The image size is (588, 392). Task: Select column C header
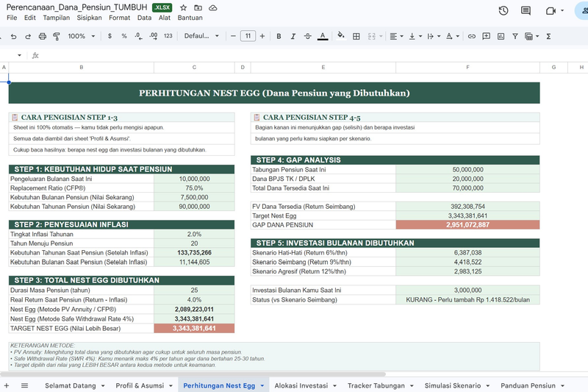[x=194, y=67]
